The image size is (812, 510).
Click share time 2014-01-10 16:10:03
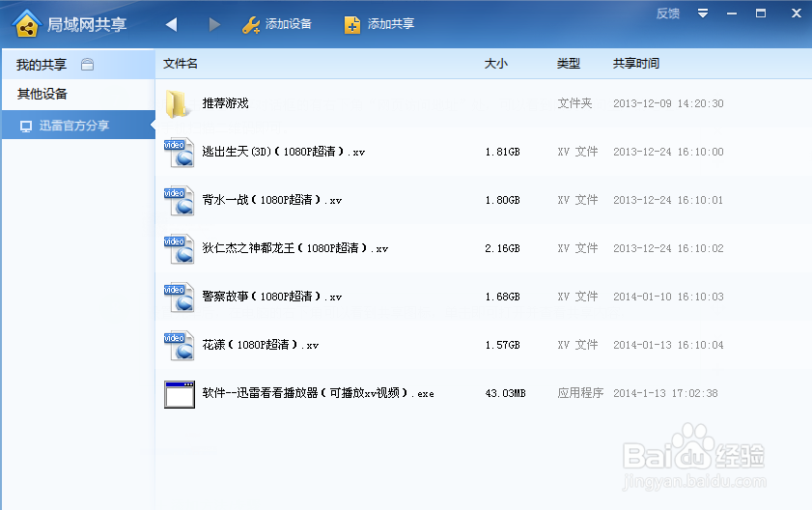coord(668,297)
